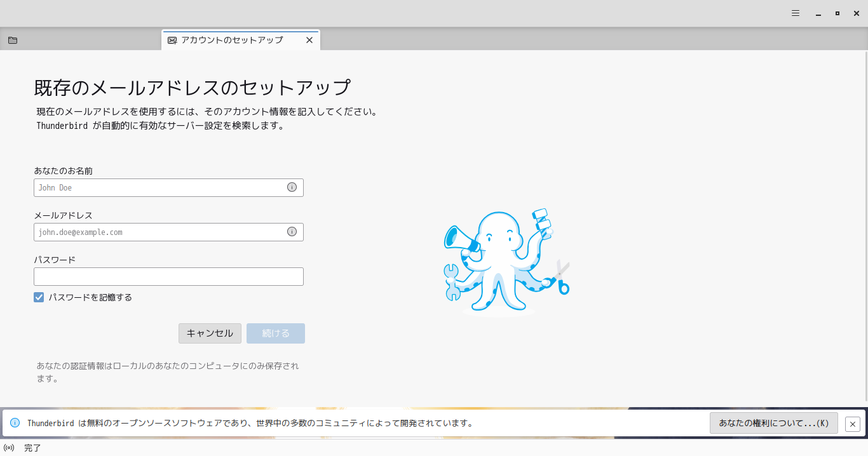
Task: Click the octopus mascot illustration
Action: [506, 262]
